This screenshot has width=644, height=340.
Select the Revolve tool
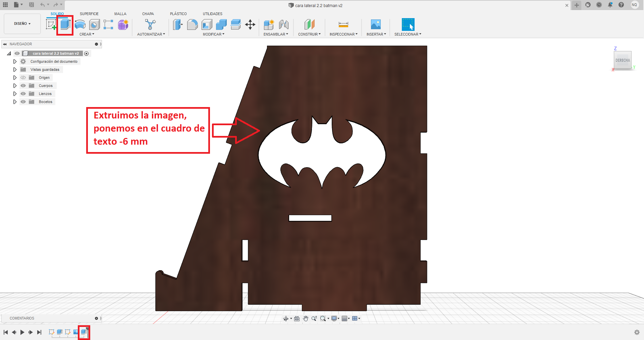(80, 25)
